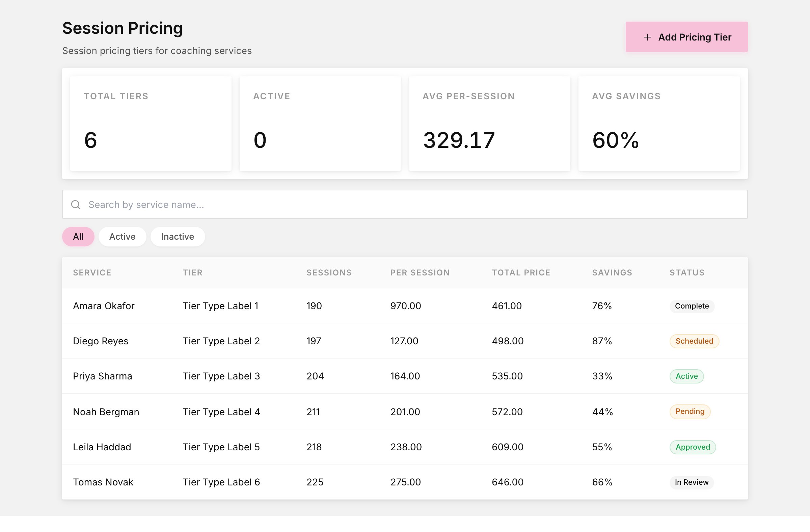The width and height of the screenshot is (810, 532).
Task: Click the In Review status badge
Action: 691,482
